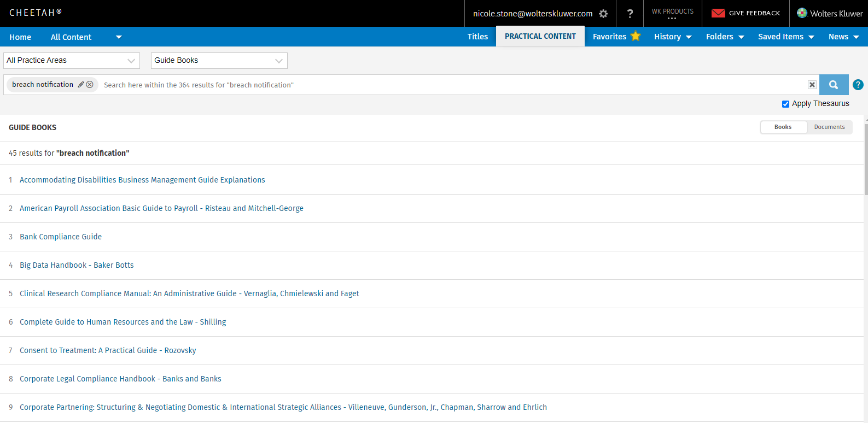
Task: Click the nicole.stone account email
Action: pos(533,14)
